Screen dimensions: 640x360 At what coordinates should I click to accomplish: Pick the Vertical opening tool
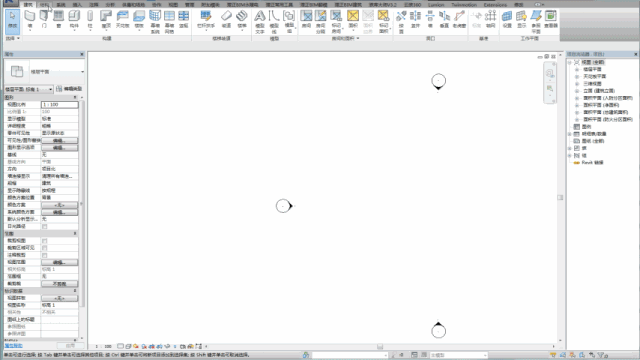pyautogui.click(x=444, y=20)
